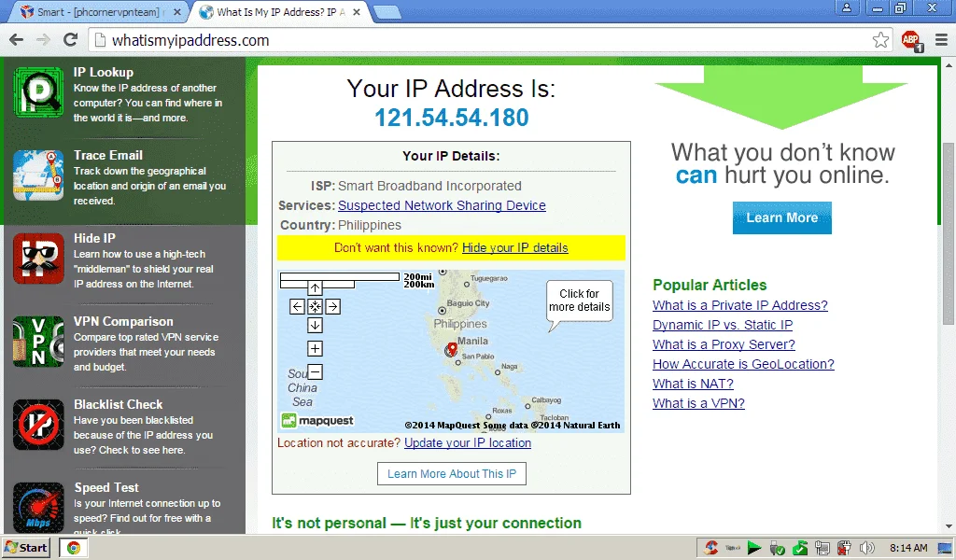
Task: Click the Hide IP sunglasses icon
Action: pos(38,259)
